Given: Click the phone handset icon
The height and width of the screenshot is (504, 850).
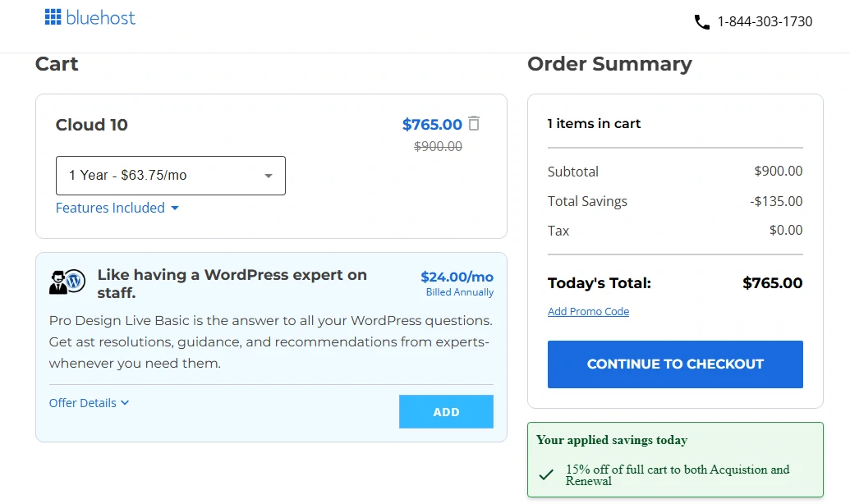Looking at the screenshot, I should (701, 22).
